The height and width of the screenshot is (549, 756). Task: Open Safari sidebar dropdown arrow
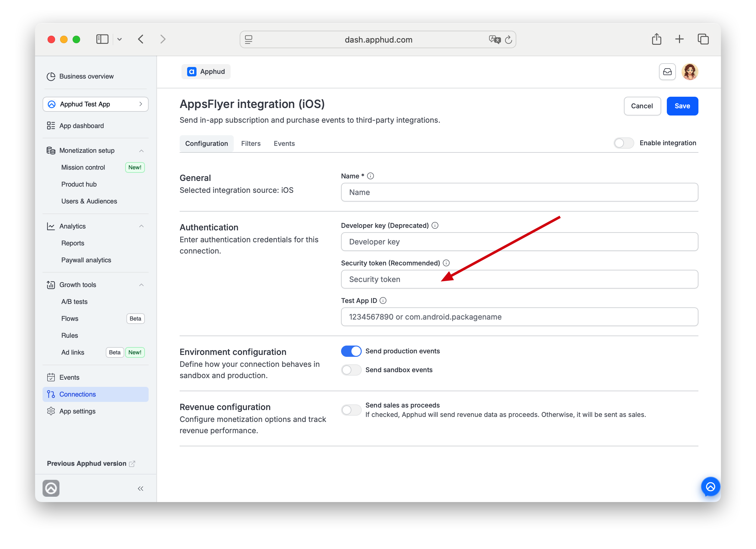tap(119, 39)
